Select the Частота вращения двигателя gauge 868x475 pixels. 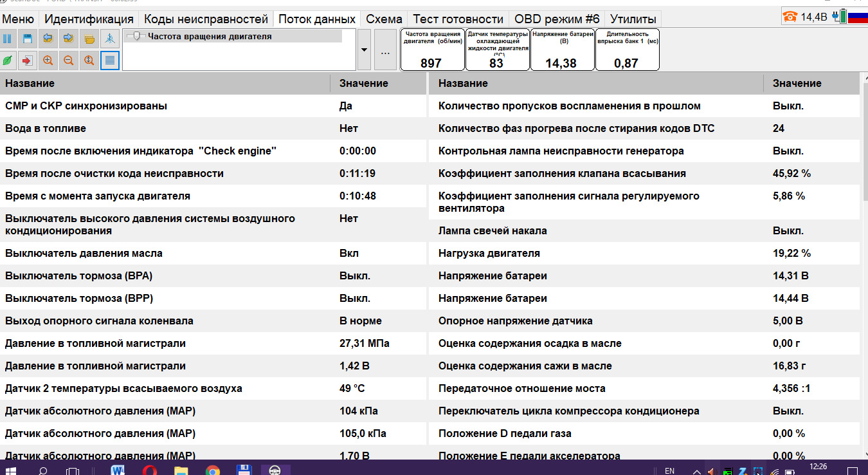(433, 50)
